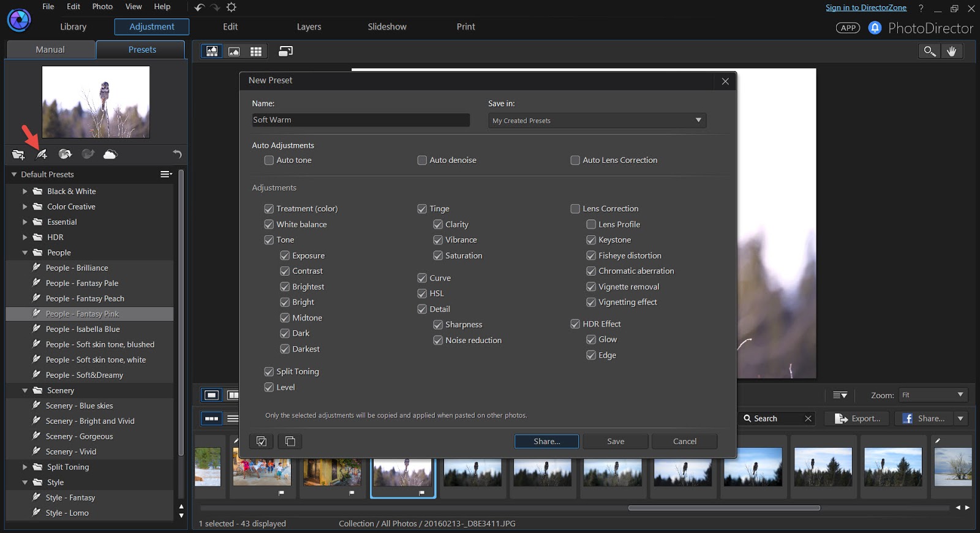
Task: Switch to the Manual adjustment tab
Action: pyautogui.click(x=50, y=50)
